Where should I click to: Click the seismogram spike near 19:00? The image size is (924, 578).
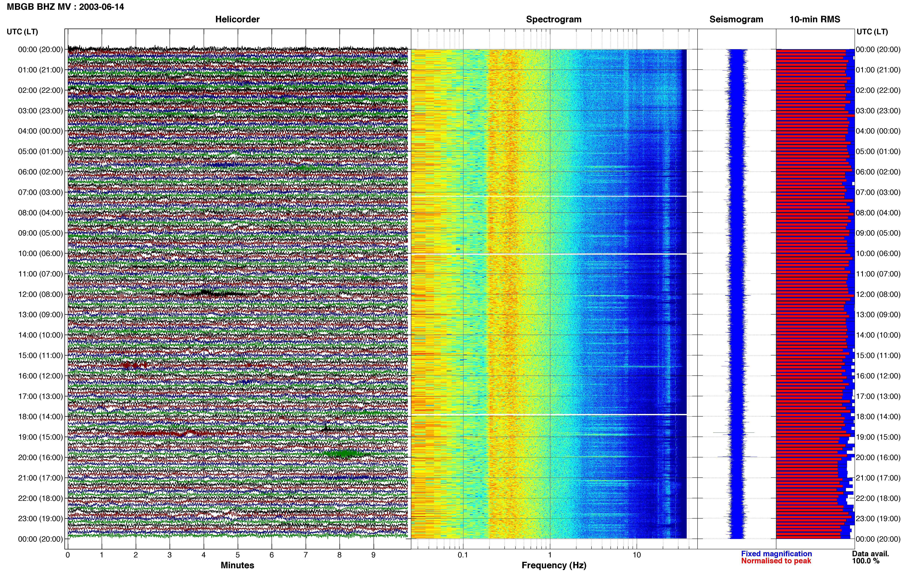(x=734, y=433)
